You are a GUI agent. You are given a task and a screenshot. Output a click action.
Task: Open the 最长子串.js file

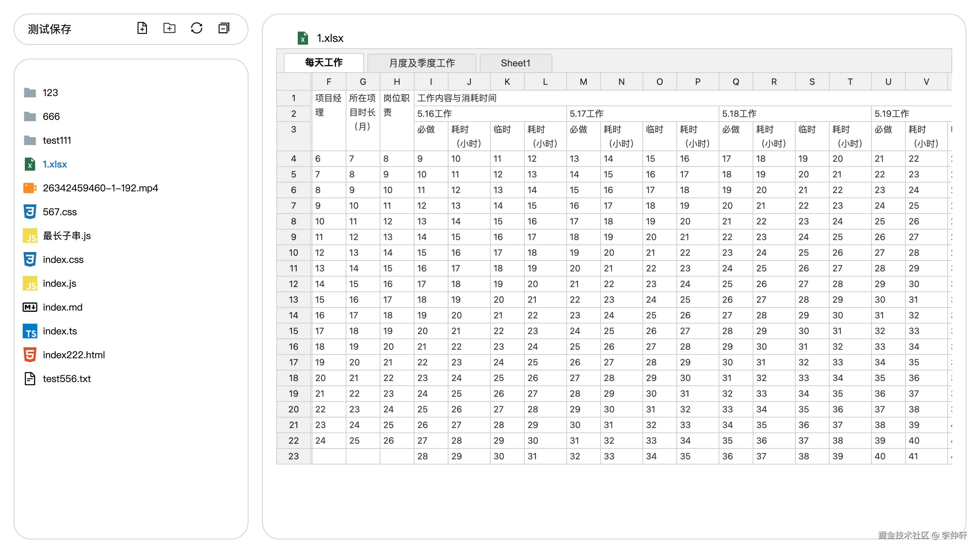point(67,236)
